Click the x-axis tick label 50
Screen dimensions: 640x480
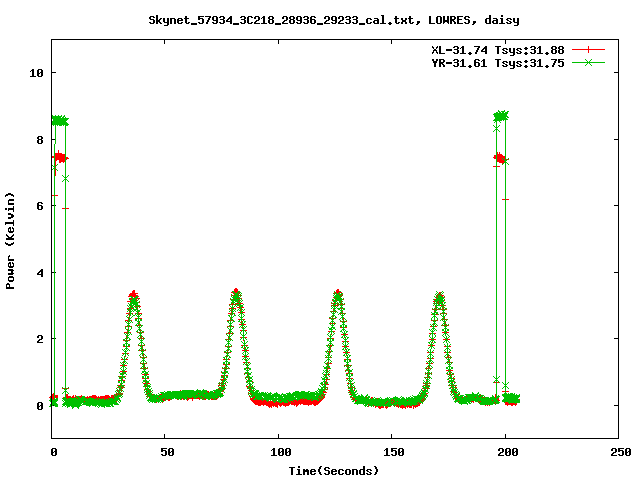point(167,452)
